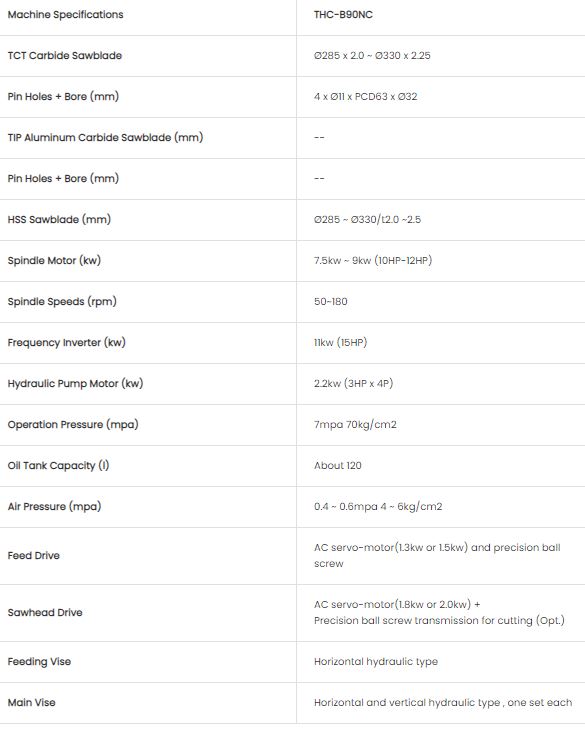The image size is (585, 730).
Task: Click the Spindle Motor (kw) label
Action: pos(54,261)
